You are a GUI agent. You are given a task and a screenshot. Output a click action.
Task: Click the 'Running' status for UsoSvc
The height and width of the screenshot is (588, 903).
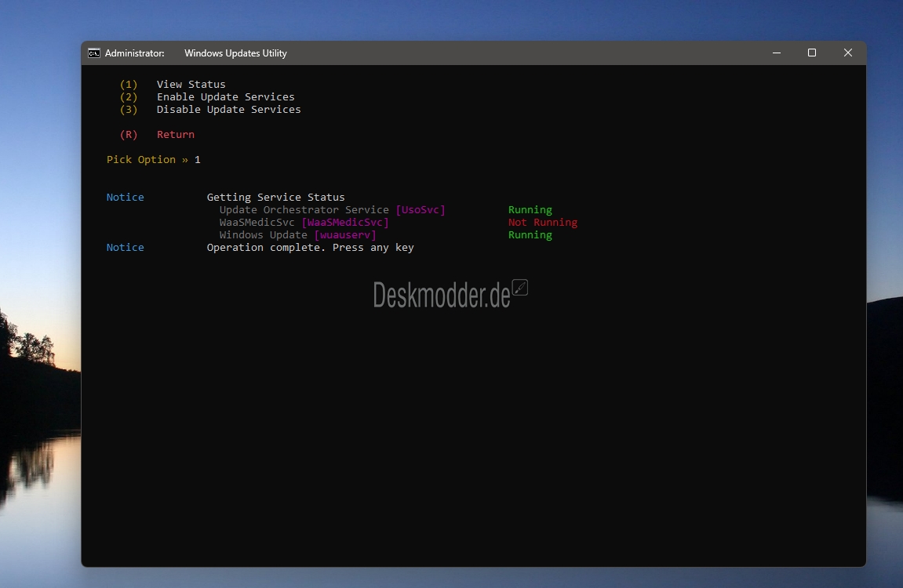tap(530, 210)
